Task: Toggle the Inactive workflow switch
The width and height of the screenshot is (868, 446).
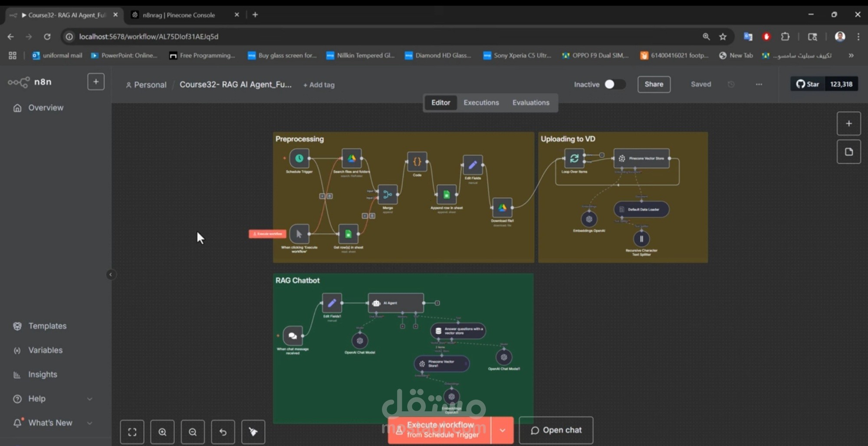Action: (615, 84)
